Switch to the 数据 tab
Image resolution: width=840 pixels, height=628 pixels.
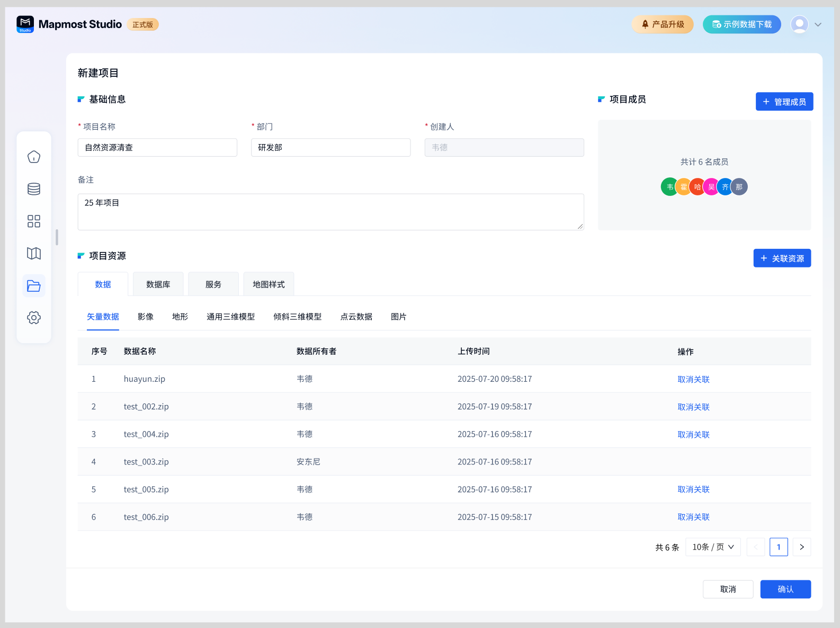point(103,284)
